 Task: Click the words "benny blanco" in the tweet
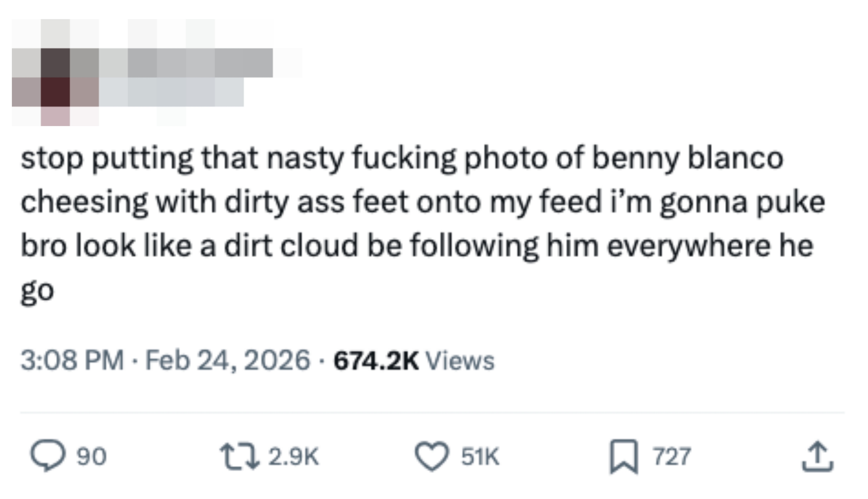coord(688,158)
